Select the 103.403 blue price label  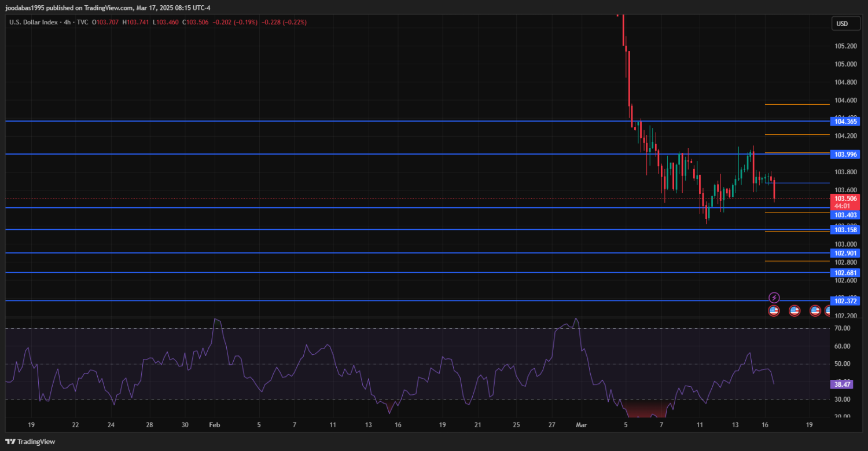click(844, 215)
